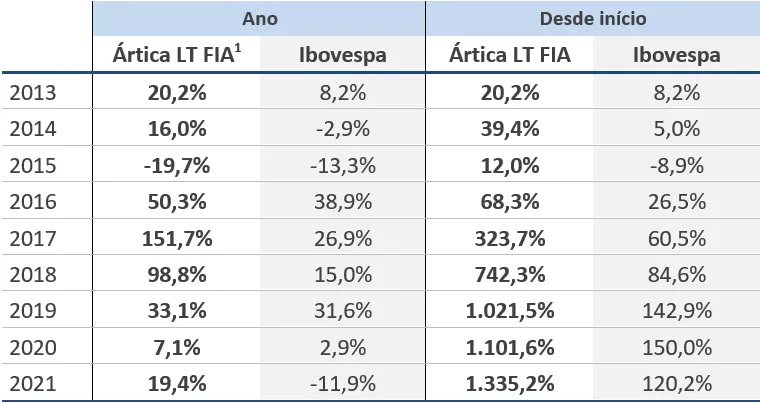Viewport: 760px width, 403px height.
Task: Click the 2013 row label
Action: click(x=33, y=93)
